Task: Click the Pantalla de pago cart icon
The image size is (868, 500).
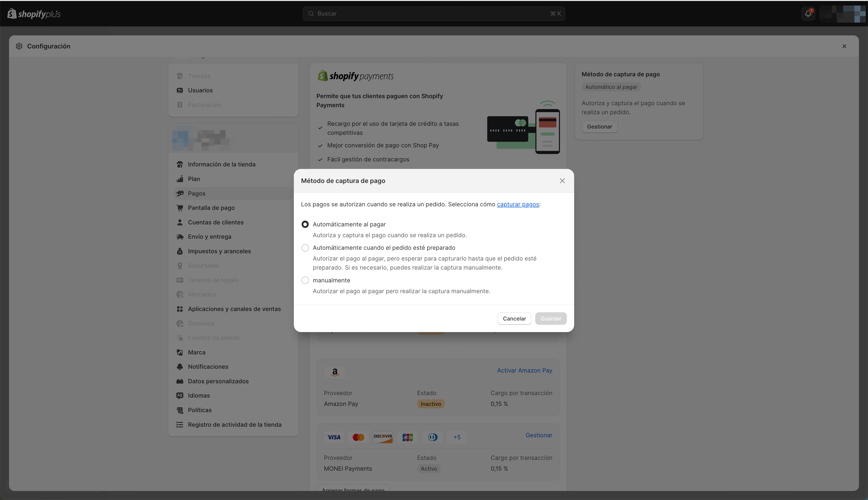Action: [x=180, y=208]
